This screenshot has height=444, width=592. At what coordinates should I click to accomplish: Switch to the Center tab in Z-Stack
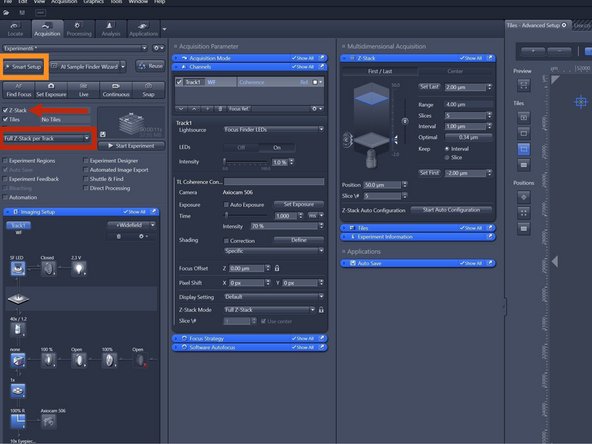(x=455, y=71)
